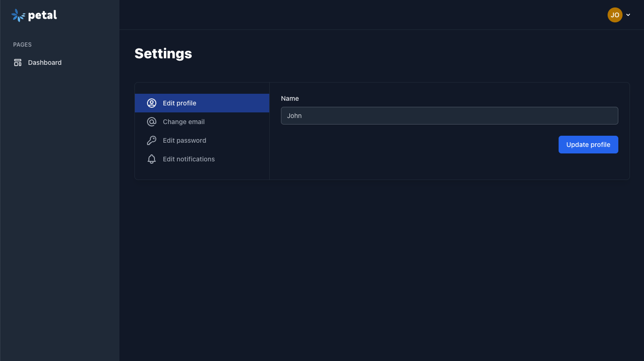
Task: Navigate to Dashboard from the sidebar
Action: (x=45, y=62)
